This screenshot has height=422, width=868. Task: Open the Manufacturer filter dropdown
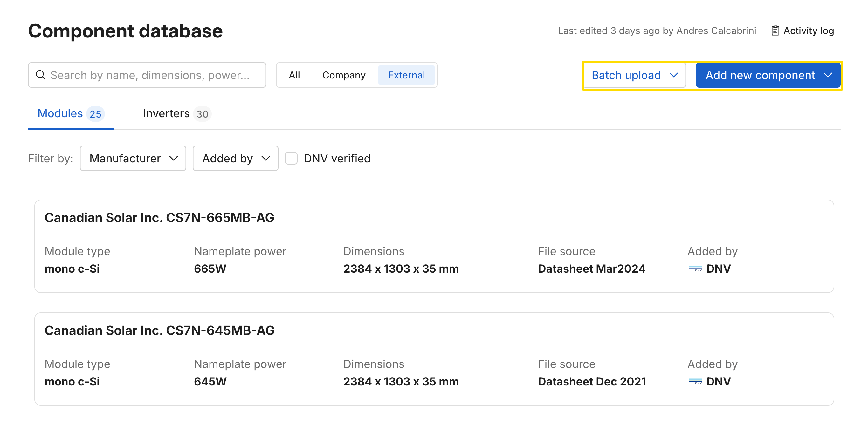133,158
